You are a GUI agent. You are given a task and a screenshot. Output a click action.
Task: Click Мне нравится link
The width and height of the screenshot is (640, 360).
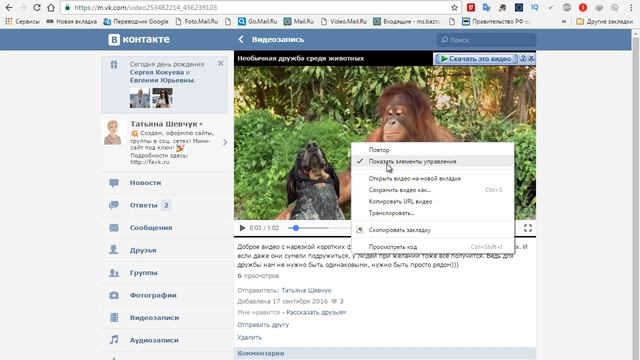coord(258,312)
